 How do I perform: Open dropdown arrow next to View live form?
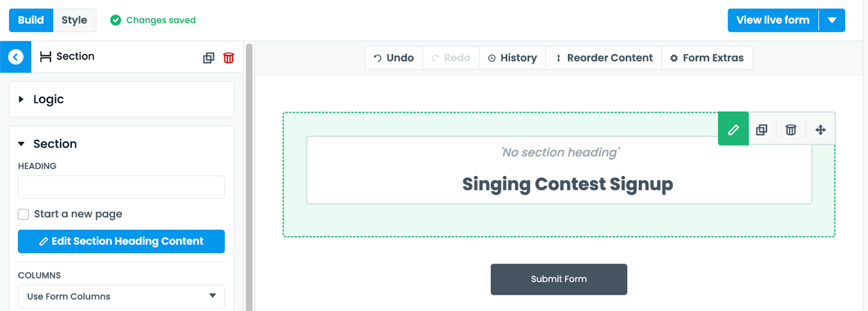[x=832, y=21]
